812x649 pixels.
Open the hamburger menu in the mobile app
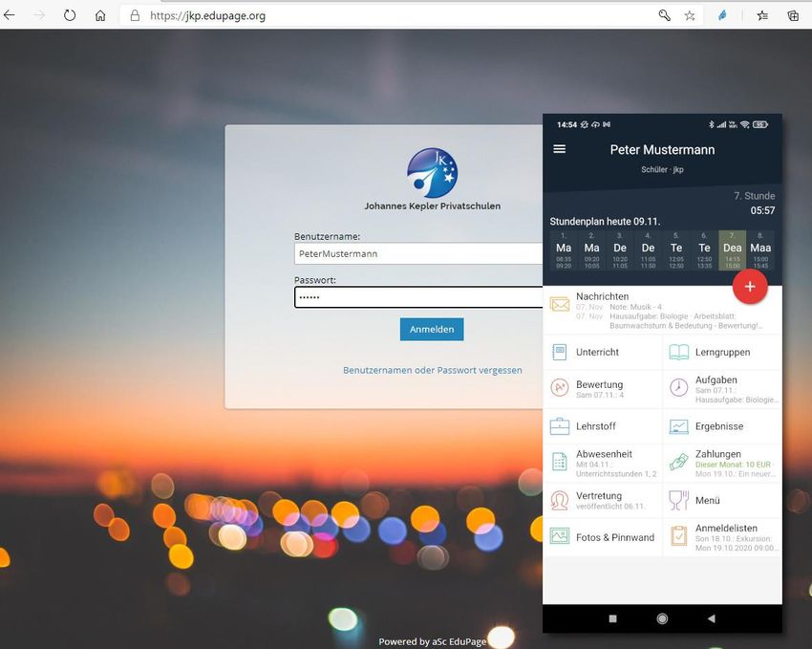[x=560, y=149]
